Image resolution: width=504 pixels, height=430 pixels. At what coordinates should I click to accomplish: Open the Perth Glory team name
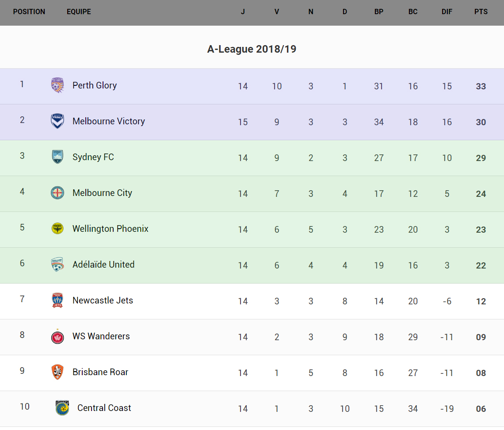(x=95, y=85)
